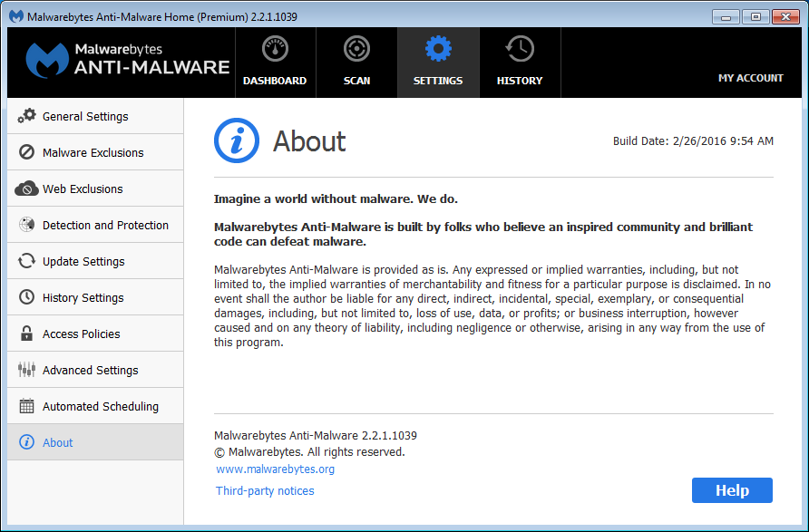Click the Malwarebytes icon in title bar

tap(16, 16)
